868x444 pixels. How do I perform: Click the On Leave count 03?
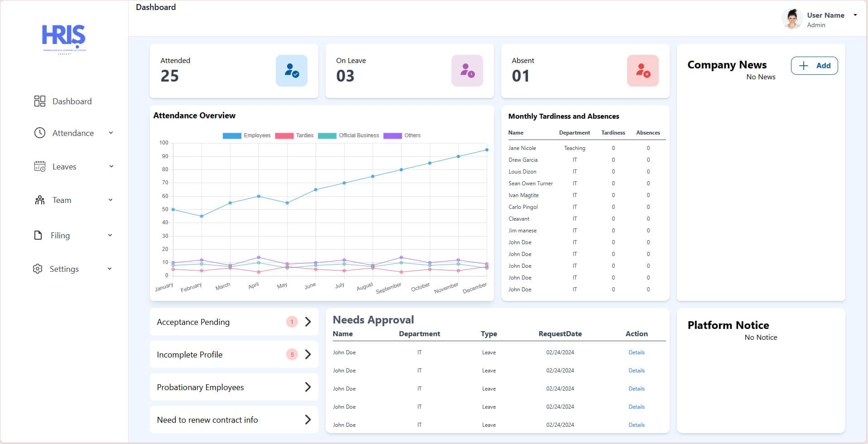click(345, 76)
